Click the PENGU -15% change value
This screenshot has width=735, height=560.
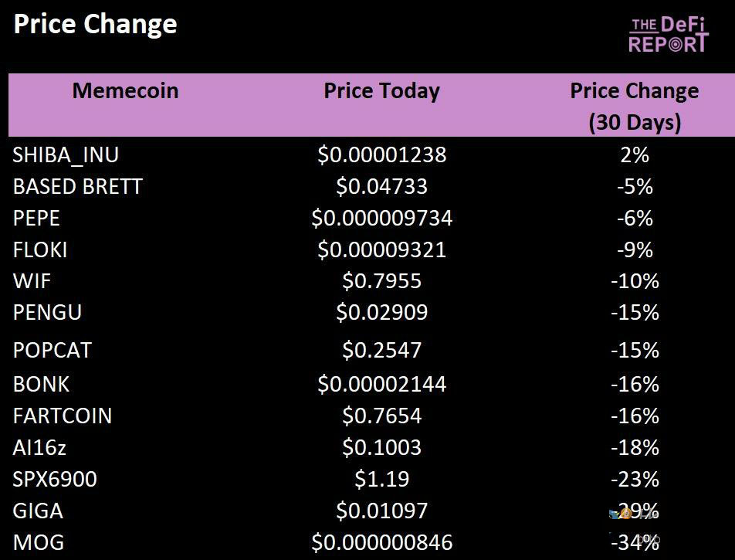635,313
